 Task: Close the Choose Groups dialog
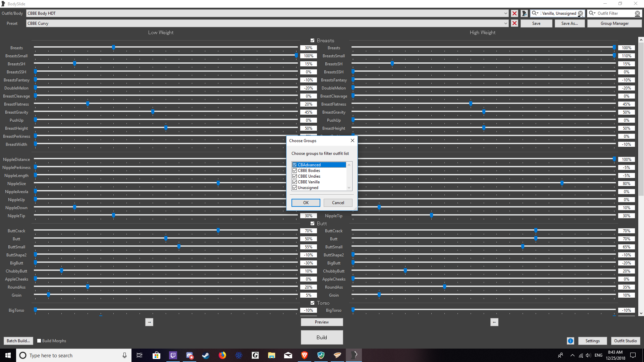[x=352, y=141]
